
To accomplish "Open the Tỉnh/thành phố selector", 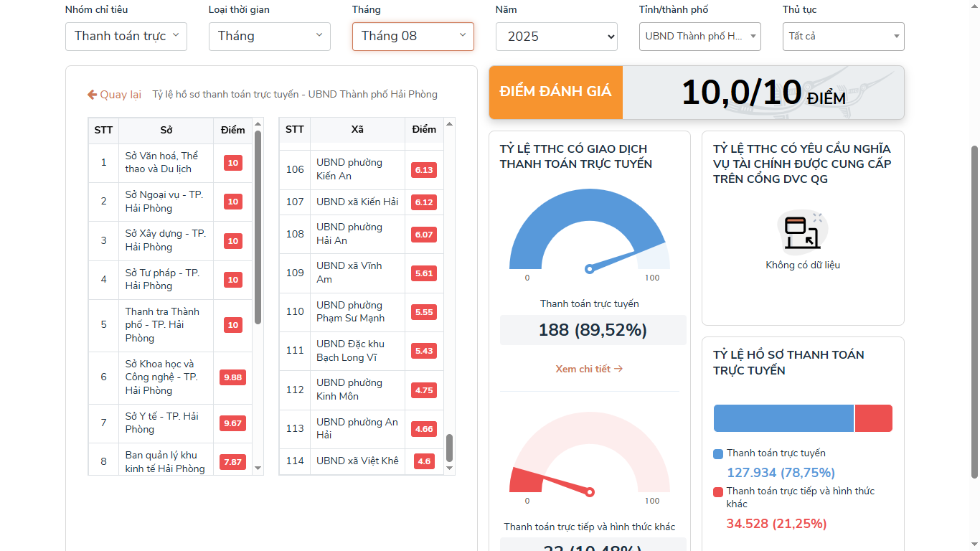I will (700, 36).
